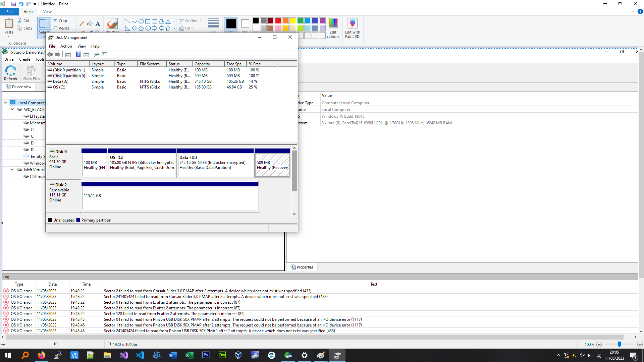Viewport: 644px width, 362px height.
Task: Click Cut in the Paint Clipboard group
Action: [24, 21]
